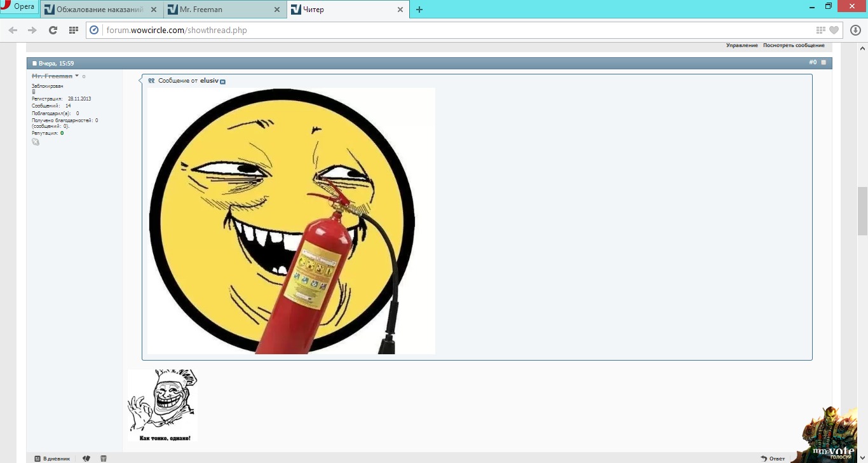Click the offline status indicator beside Mr. Freeman

pyautogui.click(x=84, y=76)
